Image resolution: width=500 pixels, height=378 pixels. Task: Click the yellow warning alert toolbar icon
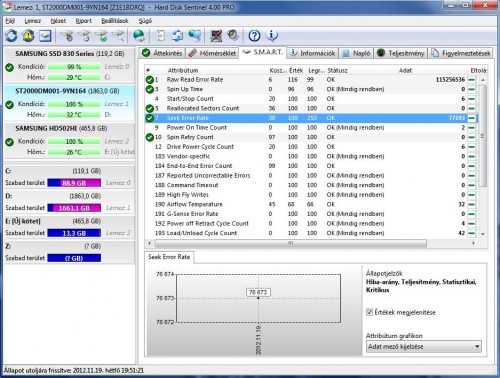tap(28, 35)
